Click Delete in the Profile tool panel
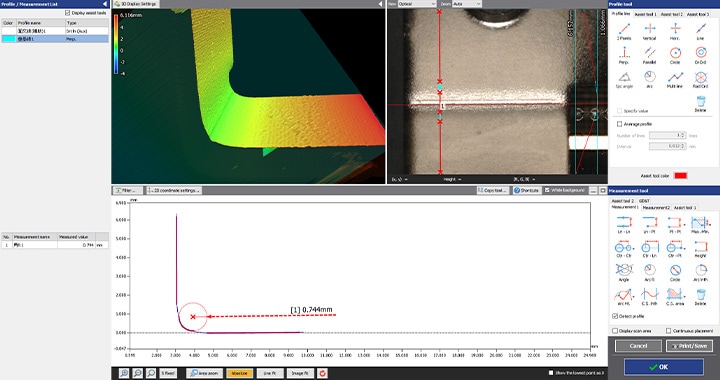 pos(700,104)
